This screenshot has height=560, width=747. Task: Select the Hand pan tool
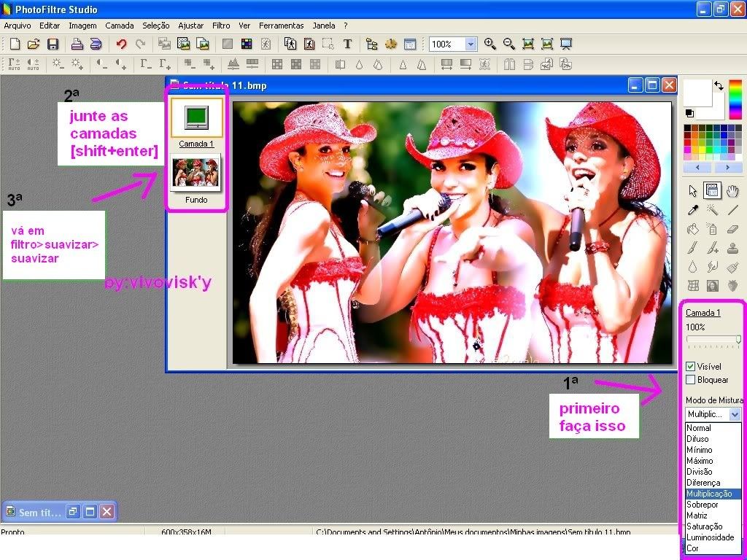pyautogui.click(x=733, y=191)
